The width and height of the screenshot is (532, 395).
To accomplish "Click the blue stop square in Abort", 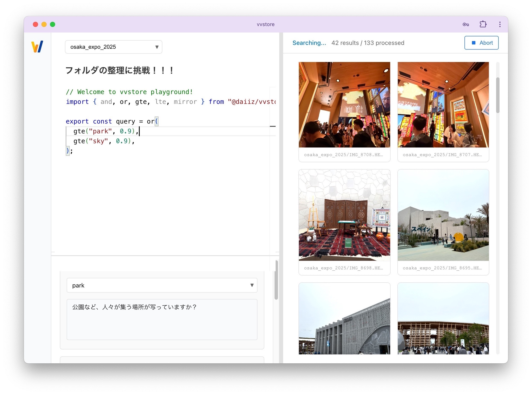I will coord(473,43).
